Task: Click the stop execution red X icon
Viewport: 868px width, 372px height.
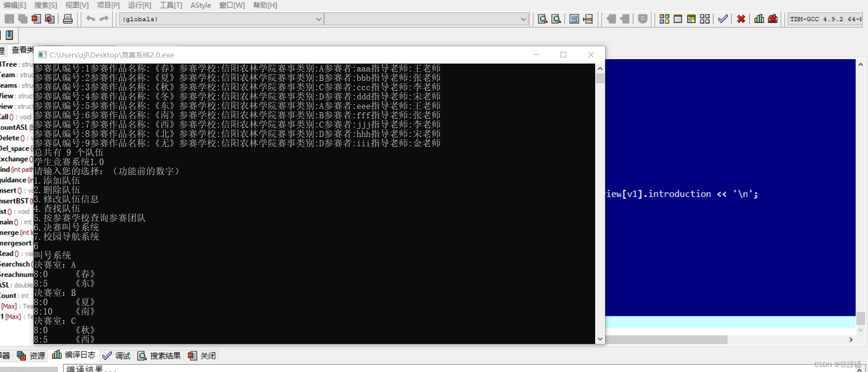Action: click(x=741, y=19)
